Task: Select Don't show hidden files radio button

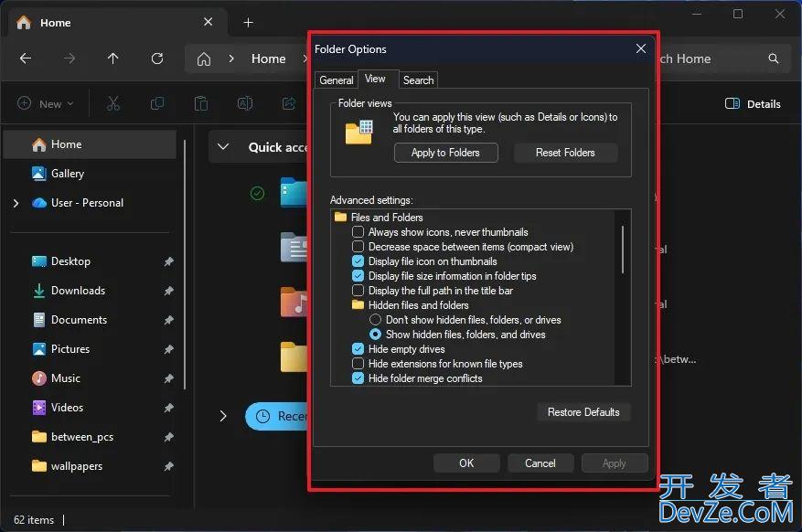Action: 375,320
